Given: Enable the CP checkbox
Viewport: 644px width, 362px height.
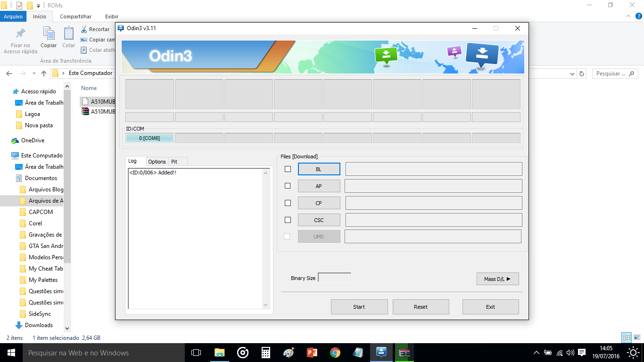Looking at the screenshot, I should [x=288, y=203].
